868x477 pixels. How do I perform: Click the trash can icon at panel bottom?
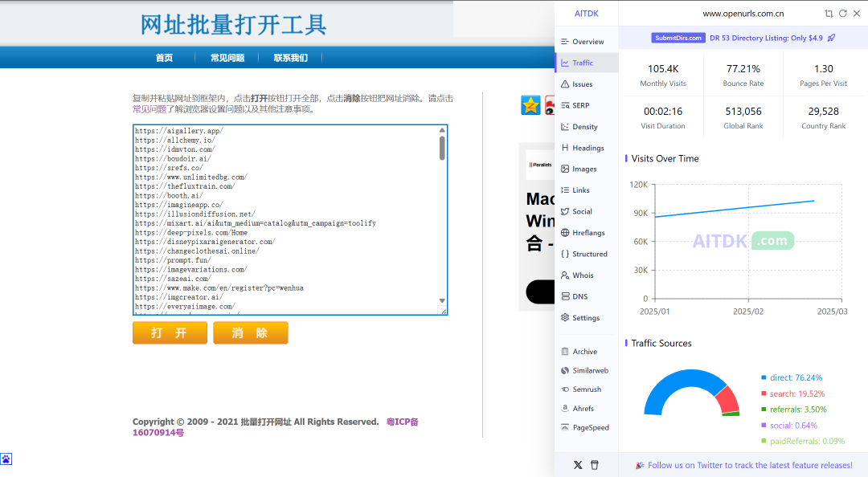[x=595, y=465]
